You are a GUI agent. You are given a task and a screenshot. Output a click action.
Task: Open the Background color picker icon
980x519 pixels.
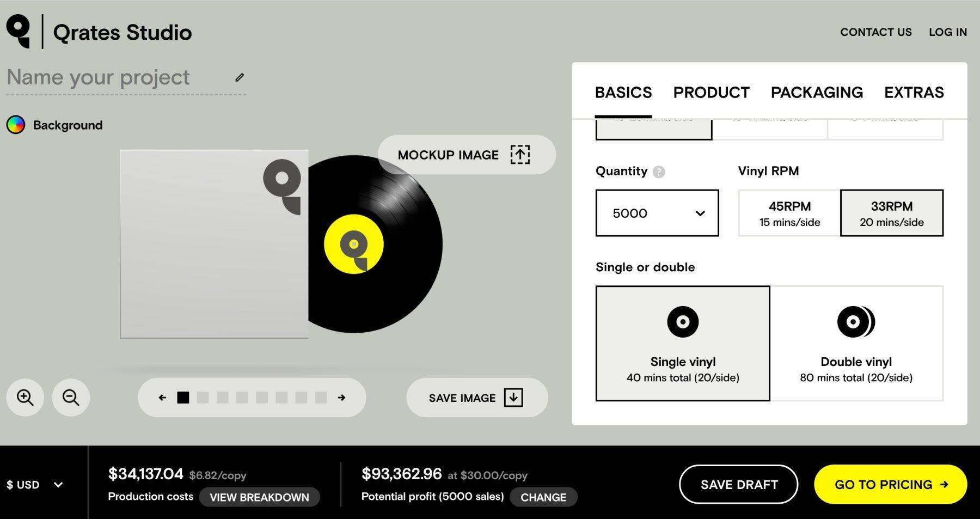pos(16,125)
